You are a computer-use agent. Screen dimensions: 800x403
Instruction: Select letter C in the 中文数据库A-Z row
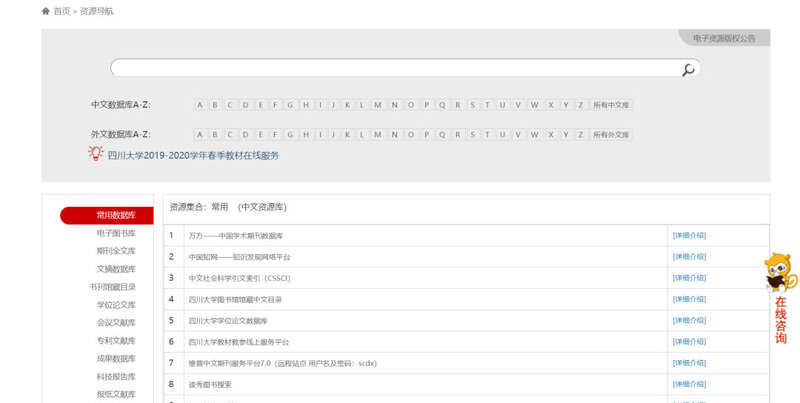coord(230,105)
